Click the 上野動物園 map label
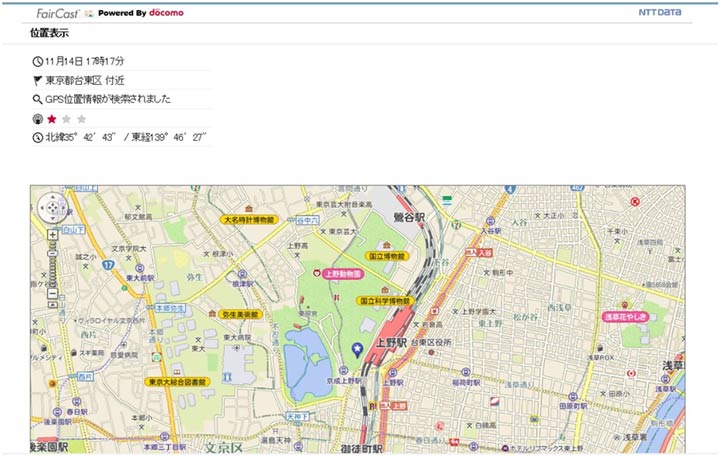 click(x=341, y=272)
